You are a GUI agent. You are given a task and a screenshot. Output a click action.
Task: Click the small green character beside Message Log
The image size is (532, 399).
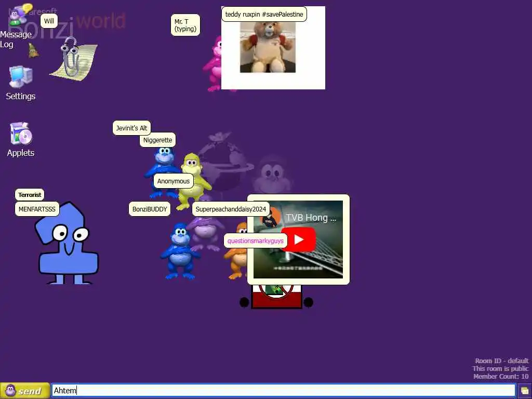[x=33, y=50]
